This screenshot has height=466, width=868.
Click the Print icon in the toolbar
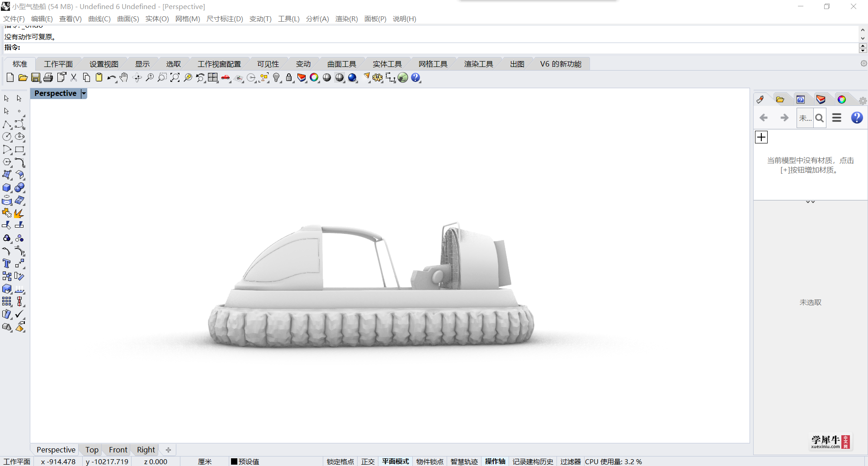coord(48,78)
